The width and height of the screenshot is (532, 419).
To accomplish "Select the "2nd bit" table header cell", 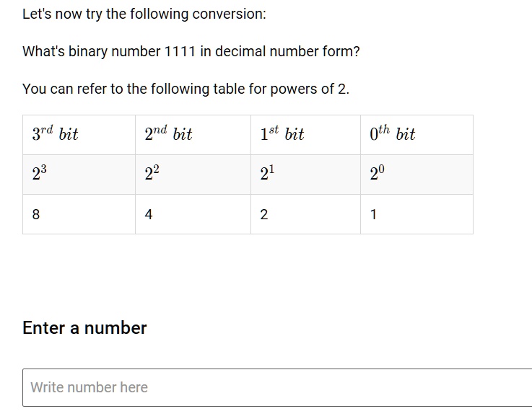I will tap(168, 134).
